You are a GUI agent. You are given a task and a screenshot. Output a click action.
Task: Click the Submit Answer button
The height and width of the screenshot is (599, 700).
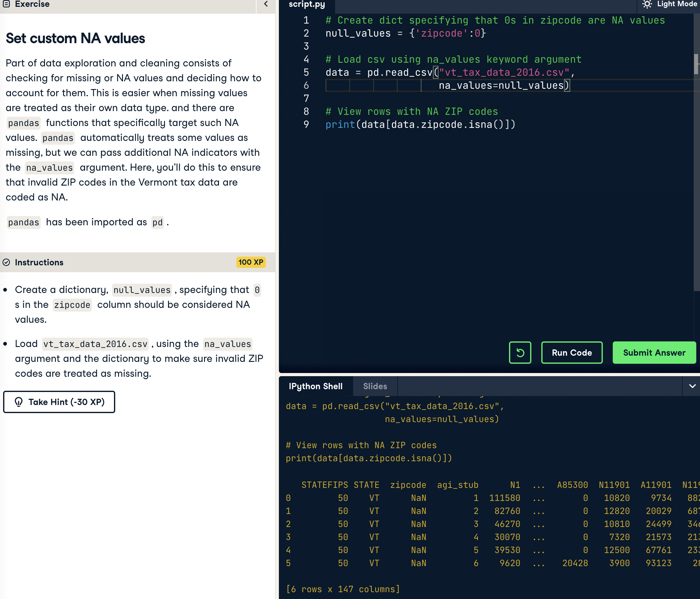pyautogui.click(x=654, y=353)
